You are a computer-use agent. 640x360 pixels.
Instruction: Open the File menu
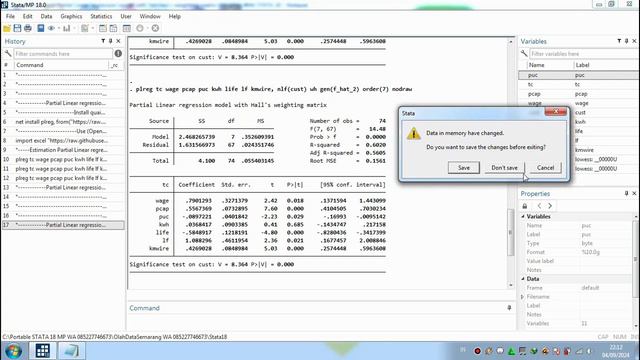tap(10, 16)
